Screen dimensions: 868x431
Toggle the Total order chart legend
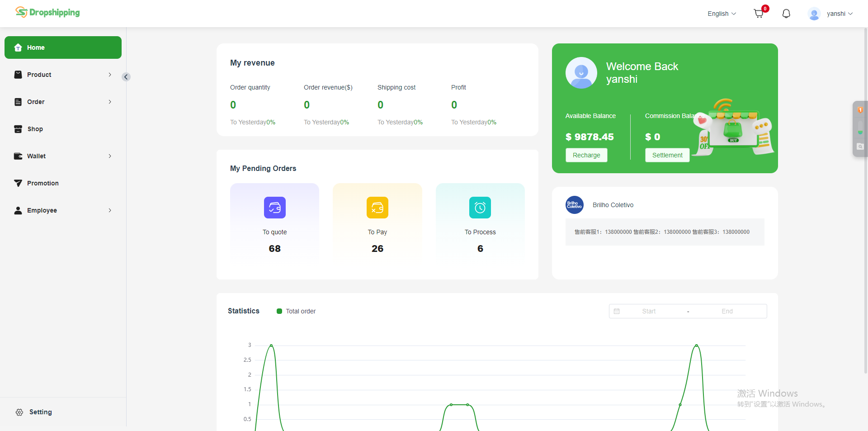[x=296, y=311]
